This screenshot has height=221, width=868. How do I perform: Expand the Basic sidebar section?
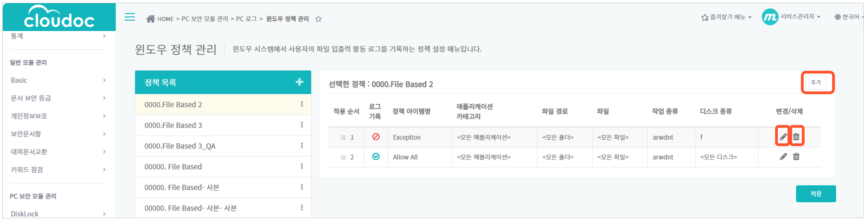(58, 80)
